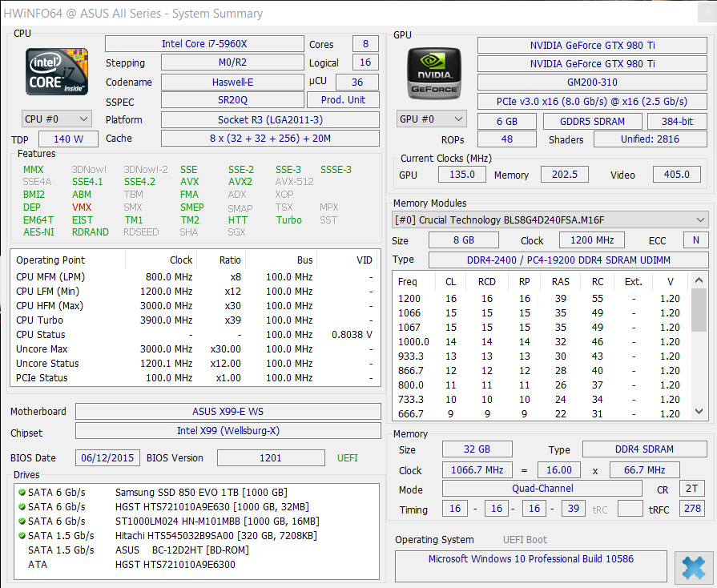The width and height of the screenshot is (717, 588).
Task: Select the Uncore Status row
Action: point(195,364)
